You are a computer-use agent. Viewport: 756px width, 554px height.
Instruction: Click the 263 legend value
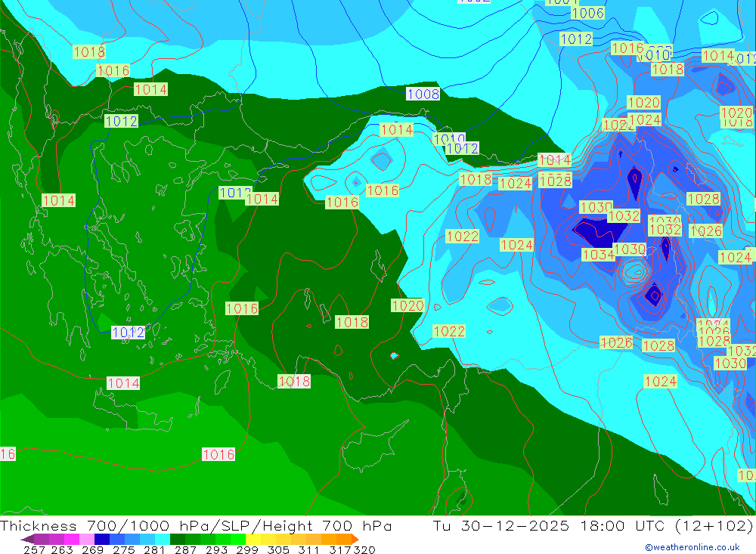click(x=62, y=549)
